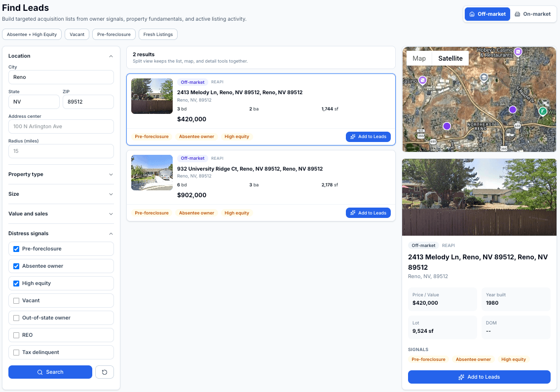Switch to Off-market mode
Viewport: 560px width, 392px height.
click(487, 14)
